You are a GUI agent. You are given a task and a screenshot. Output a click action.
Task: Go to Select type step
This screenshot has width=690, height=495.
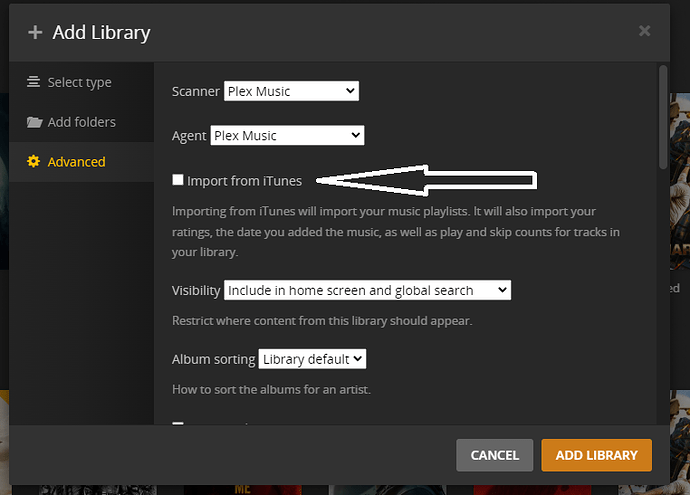click(81, 82)
